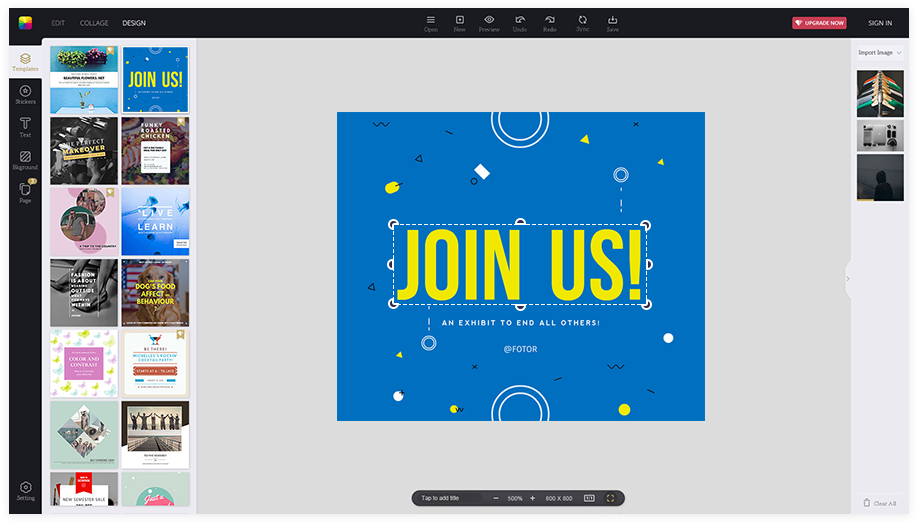Screen dimensions: 918x523
Task: Open the Stickers panel
Action: (x=25, y=94)
